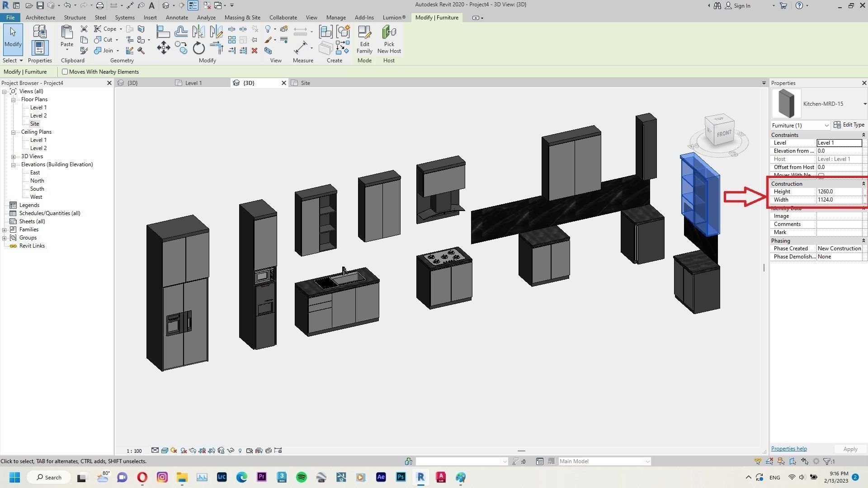The image size is (868, 488).
Task: Click the ViewCube FRONT face
Action: (724, 133)
